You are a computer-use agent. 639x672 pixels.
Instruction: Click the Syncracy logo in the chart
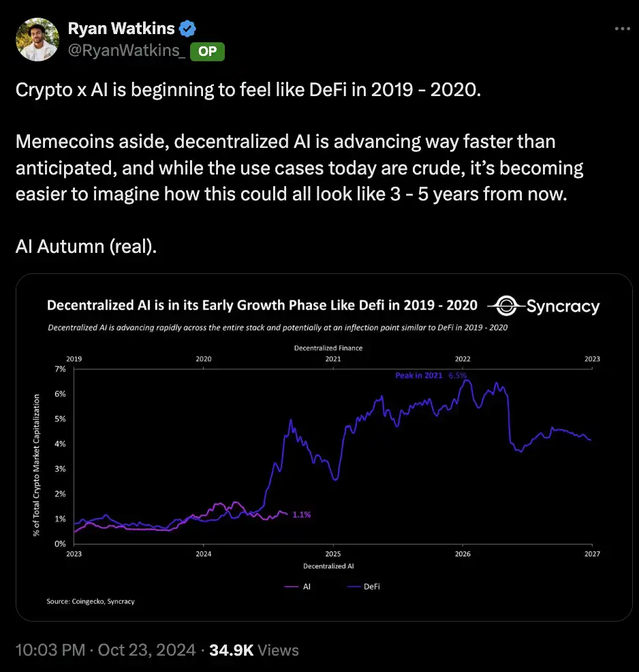[x=547, y=306]
